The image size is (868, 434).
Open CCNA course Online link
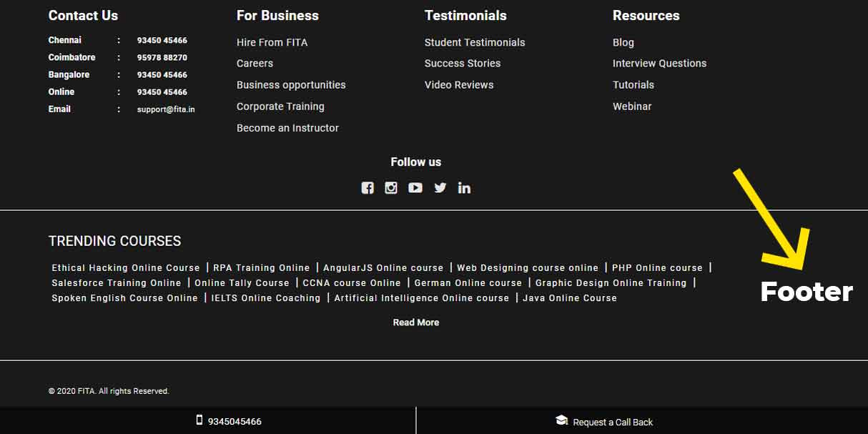click(352, 283)
